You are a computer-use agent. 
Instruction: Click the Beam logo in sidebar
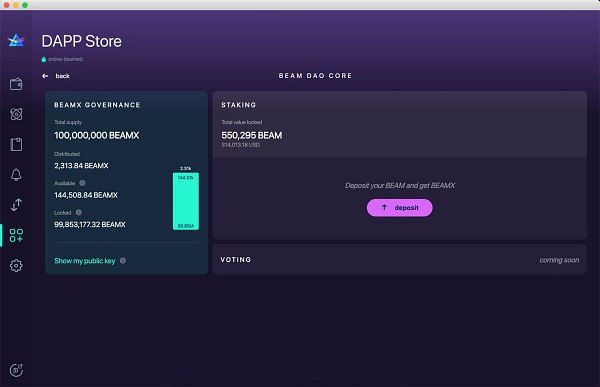tap(16, 40)
